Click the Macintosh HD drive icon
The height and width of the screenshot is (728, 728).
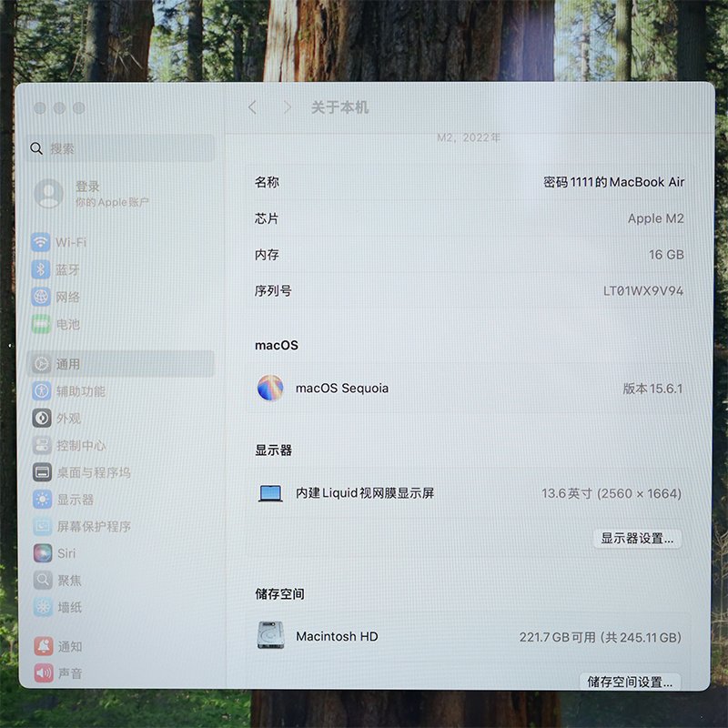(270, 635)
